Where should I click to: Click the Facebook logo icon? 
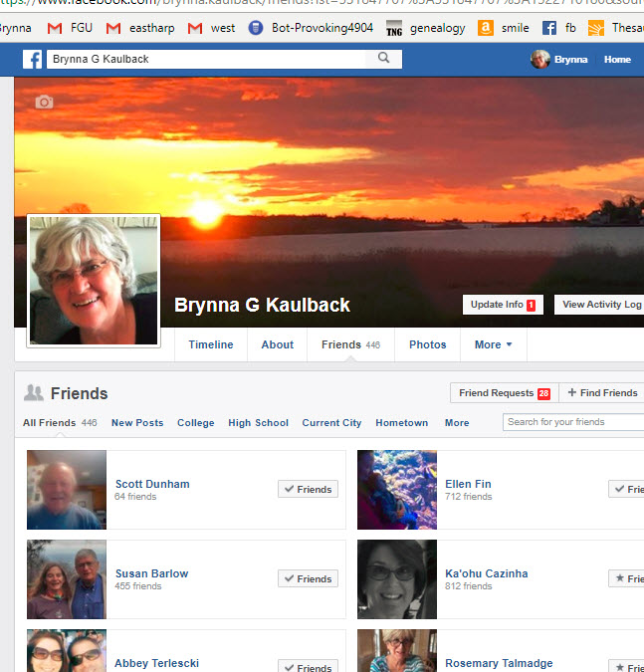33,60
